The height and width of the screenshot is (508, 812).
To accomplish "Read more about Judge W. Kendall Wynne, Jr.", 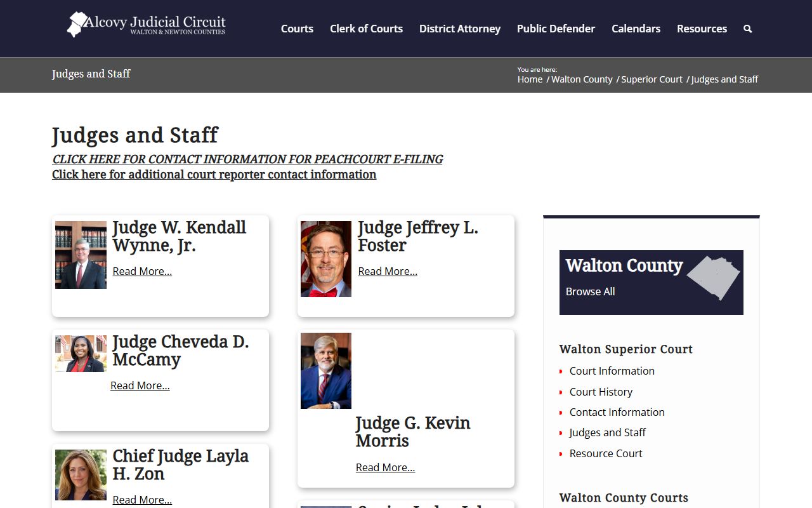I will (x=142, y=271).
